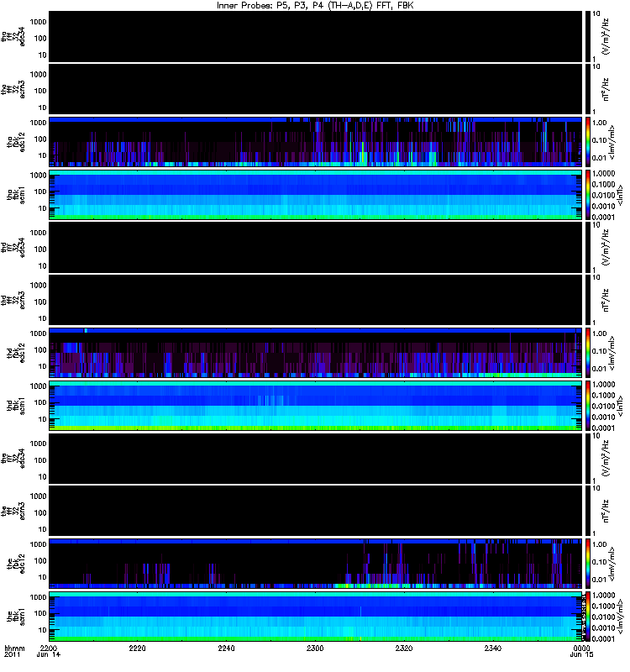Click the '2240' time axis label
Viewport: 630px width, 672px height.
[226, 648]
